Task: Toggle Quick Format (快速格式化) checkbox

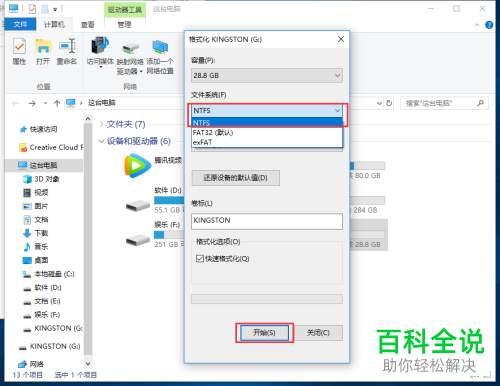Action: click(x=200, y=259)
